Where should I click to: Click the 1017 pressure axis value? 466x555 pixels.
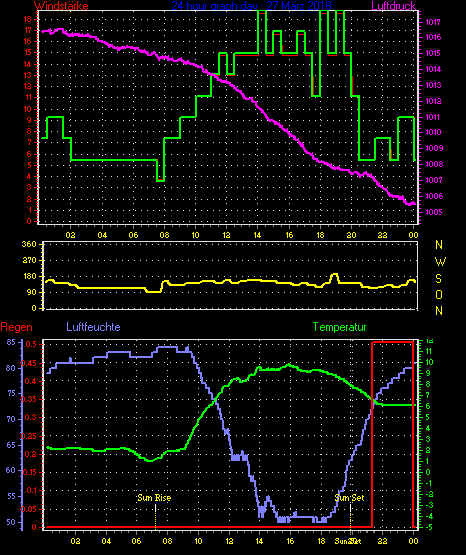click(433, 23)
